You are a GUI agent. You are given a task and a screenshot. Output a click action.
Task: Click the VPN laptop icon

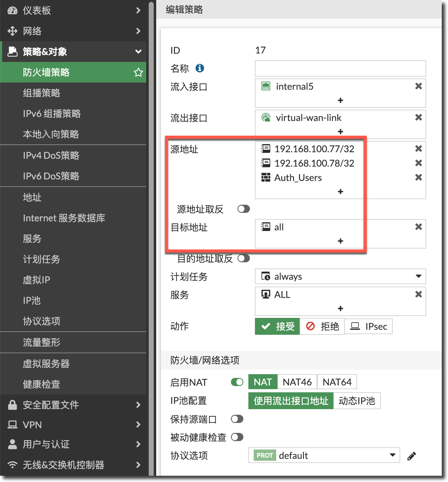12,424
